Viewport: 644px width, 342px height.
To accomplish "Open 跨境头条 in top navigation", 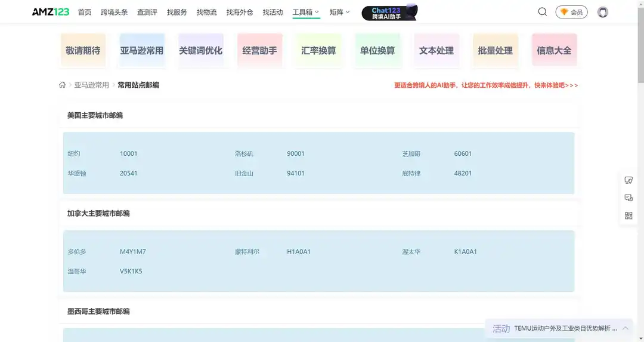I will click(x=114, y=13).
